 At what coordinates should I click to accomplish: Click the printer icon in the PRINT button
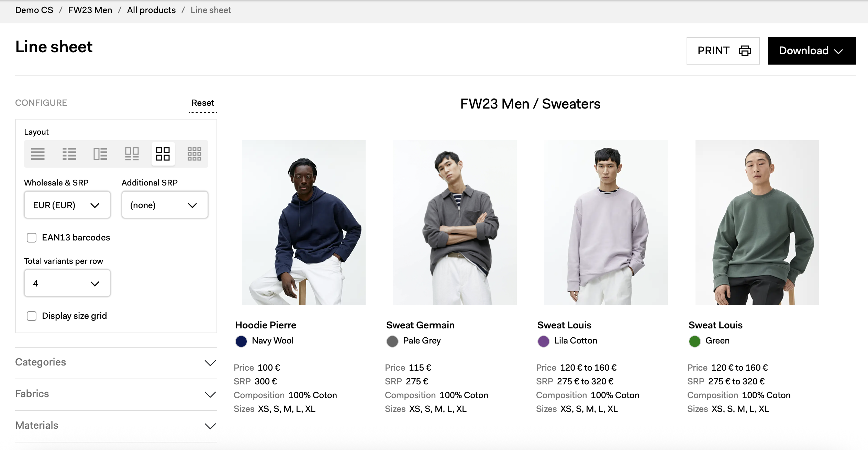pos(745,51)
